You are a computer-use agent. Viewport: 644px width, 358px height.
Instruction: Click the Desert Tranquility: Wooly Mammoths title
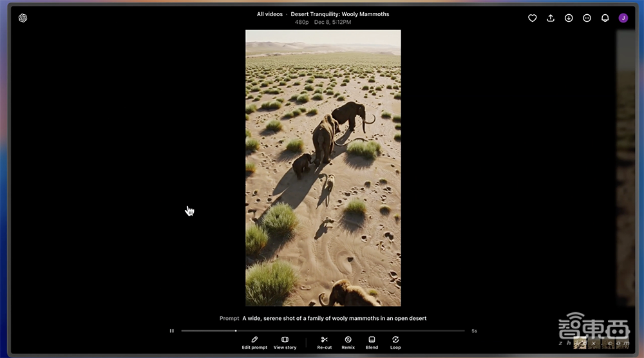click(x=339, y=14)
